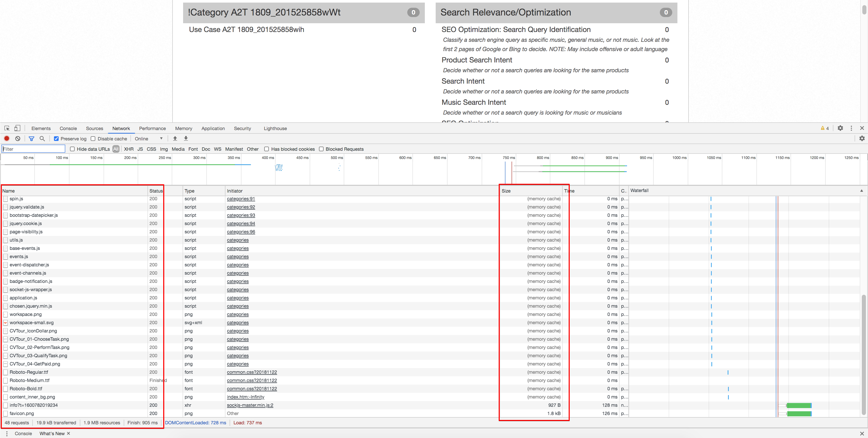Filter requests by Img

coord(164,149)
